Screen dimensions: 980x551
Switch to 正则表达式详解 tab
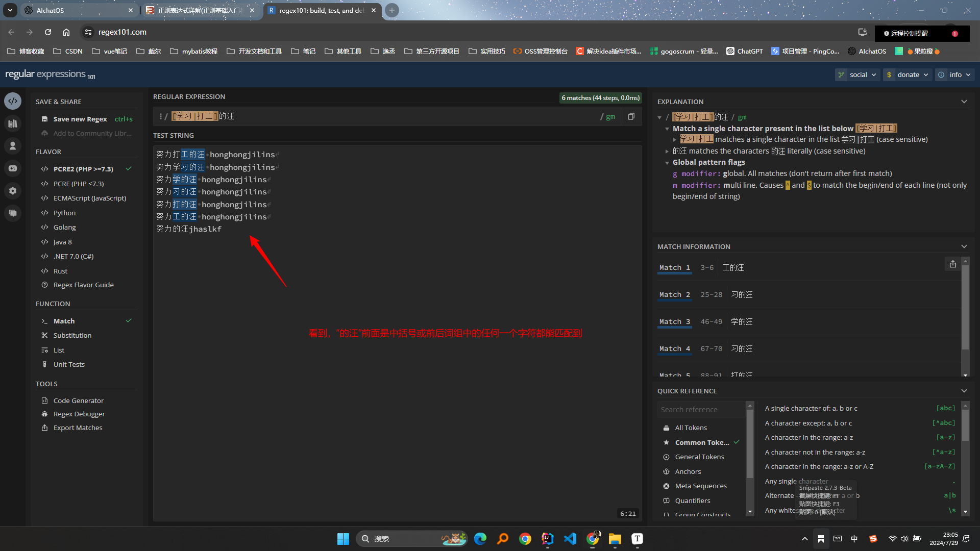pos(200,10)
